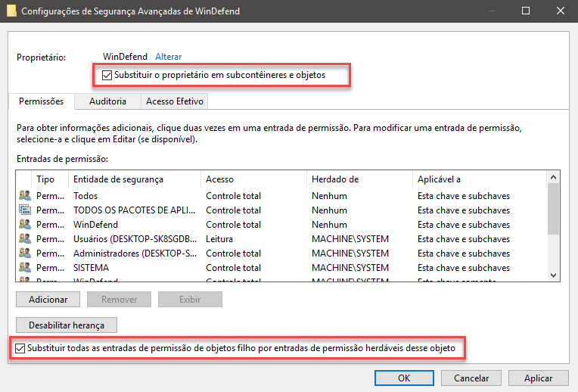Screen dimensions: 578x392
Task: Select the Usuários (DESKTOP-SK8SGDB... entry
Action: tap(281, 238)
